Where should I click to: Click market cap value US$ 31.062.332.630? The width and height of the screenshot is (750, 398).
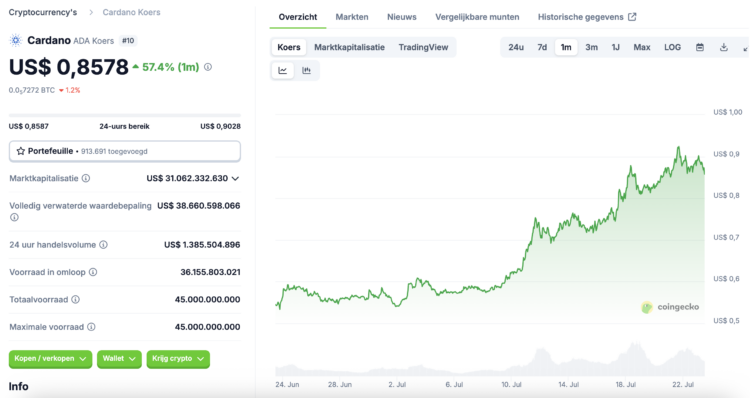(x=187, y=178)
